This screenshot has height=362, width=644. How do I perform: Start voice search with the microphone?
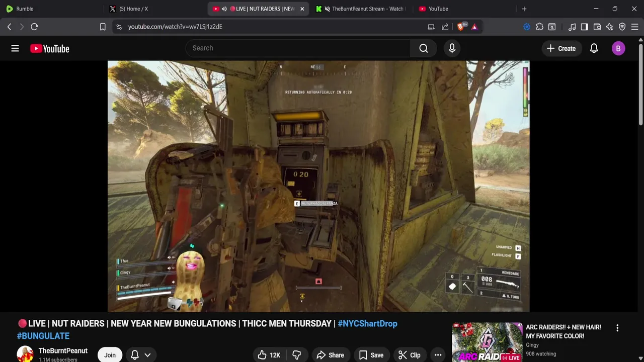pos(452,48)
